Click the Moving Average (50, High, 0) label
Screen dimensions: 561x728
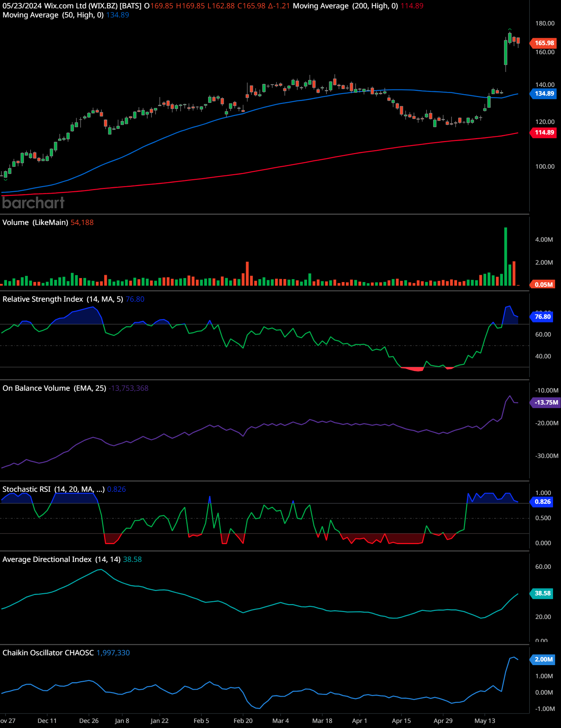coord(53,15)
